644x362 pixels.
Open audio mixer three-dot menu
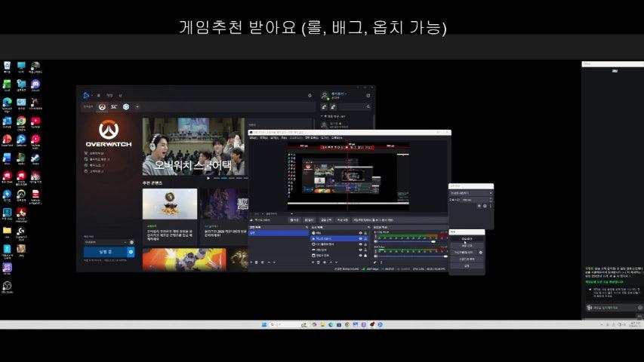381,262
